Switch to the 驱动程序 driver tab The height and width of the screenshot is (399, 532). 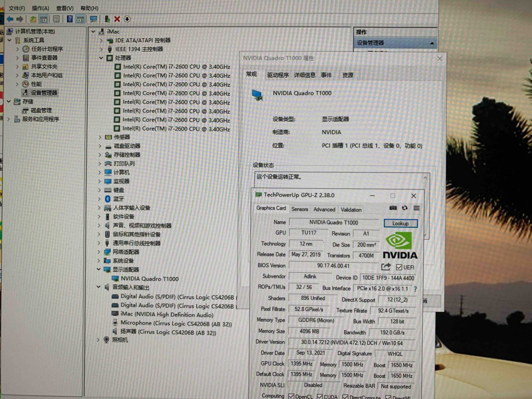278,75
